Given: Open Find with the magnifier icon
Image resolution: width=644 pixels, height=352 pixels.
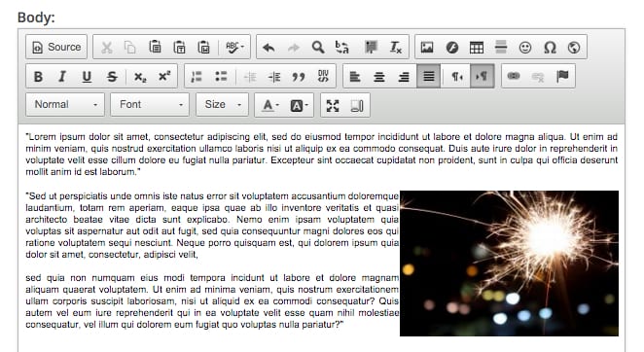Looking at the screenshot, I should point(318,48).
